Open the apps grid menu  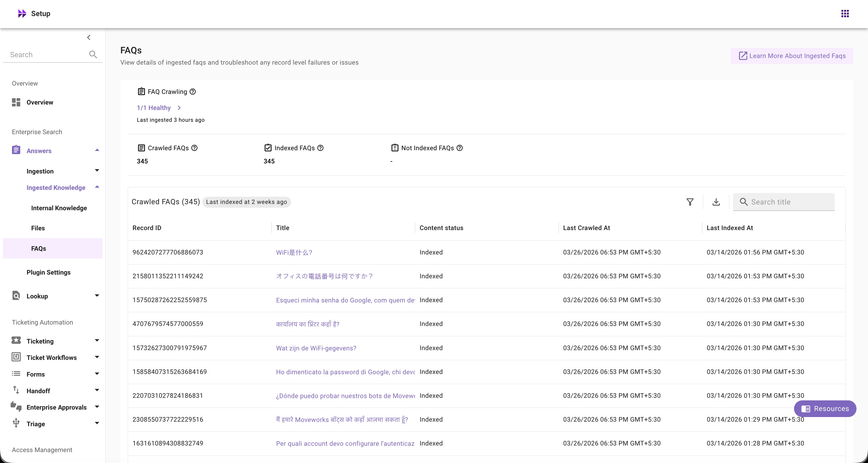tap(845, 13)
